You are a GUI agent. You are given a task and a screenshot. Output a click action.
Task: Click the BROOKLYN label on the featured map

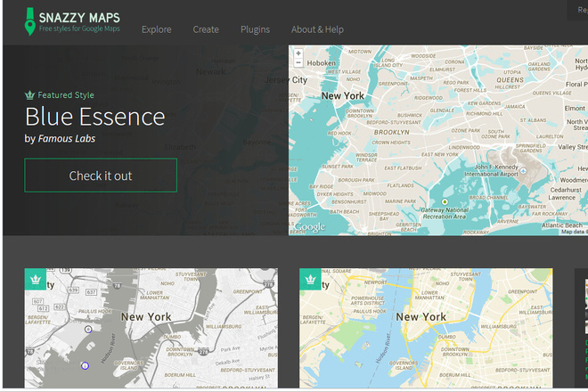click(391, 132)
